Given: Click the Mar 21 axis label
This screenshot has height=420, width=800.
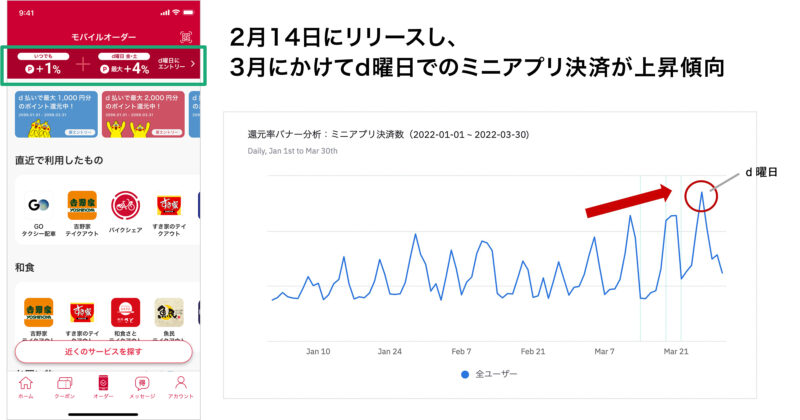Looking at the screenshot, I should [676, 352].
